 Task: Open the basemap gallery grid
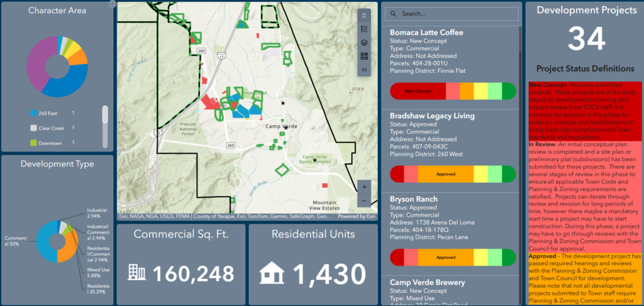[x=364, y=56]
